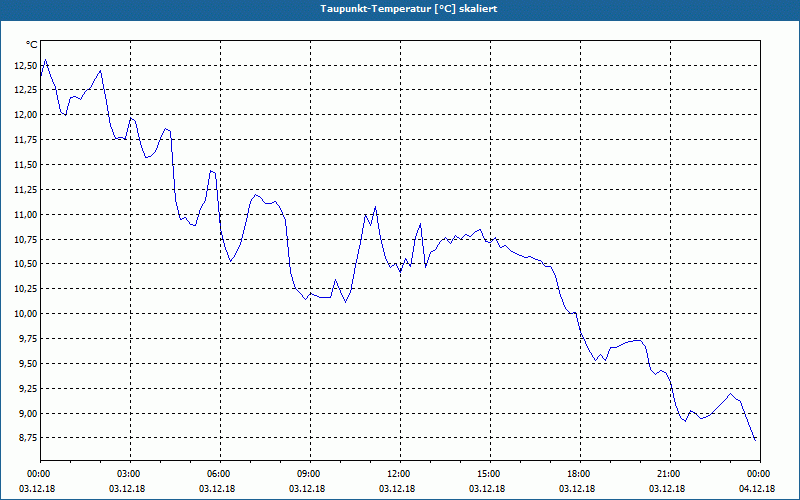
Task: Select the 9,75 y-axis label
Action: click(28, 339)
